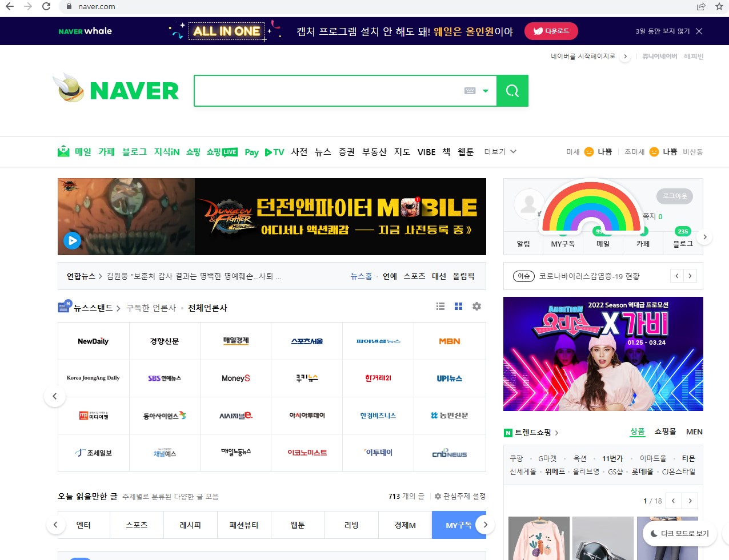
Task: Select the 상품 trend shopping tab
Action: 638,432
